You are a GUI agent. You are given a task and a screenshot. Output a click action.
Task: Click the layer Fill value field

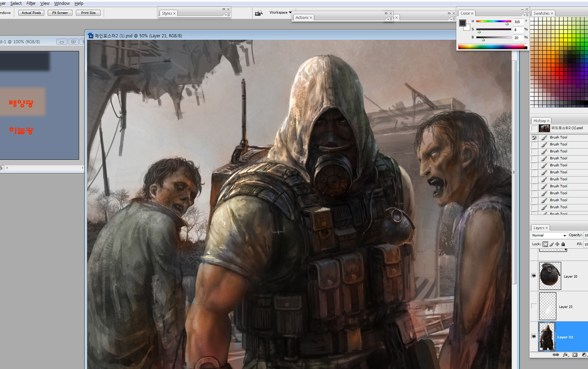tap(586, 244)
